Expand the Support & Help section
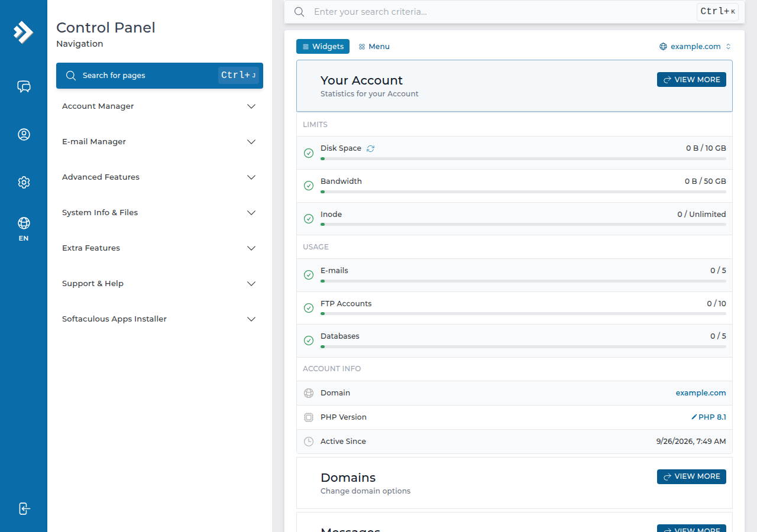The height and width of the screenshot is (532, 757). coord(160,284)
